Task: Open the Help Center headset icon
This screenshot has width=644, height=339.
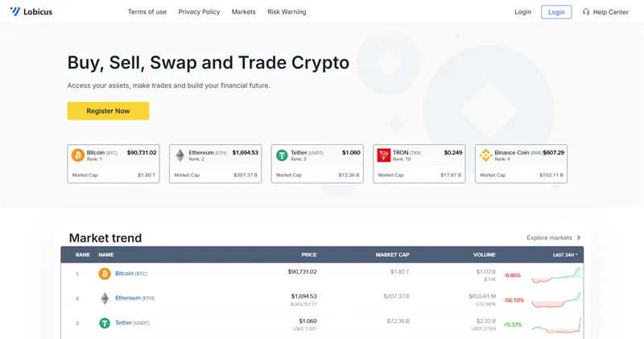Action: tap(586, 12)
